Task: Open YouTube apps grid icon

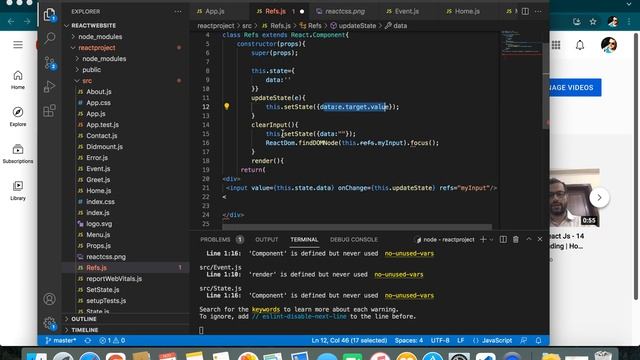Action: pos(556,44)
